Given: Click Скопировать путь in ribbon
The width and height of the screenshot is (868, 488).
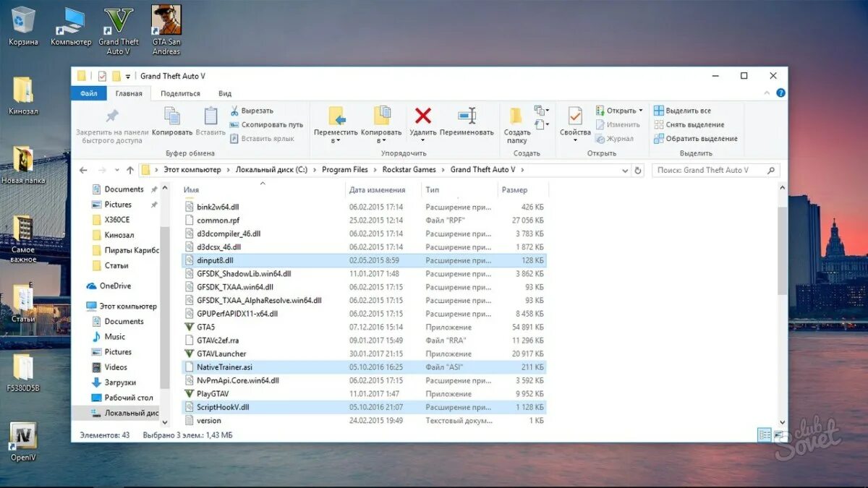Looking at the screenshot, I should pos(267,124).
